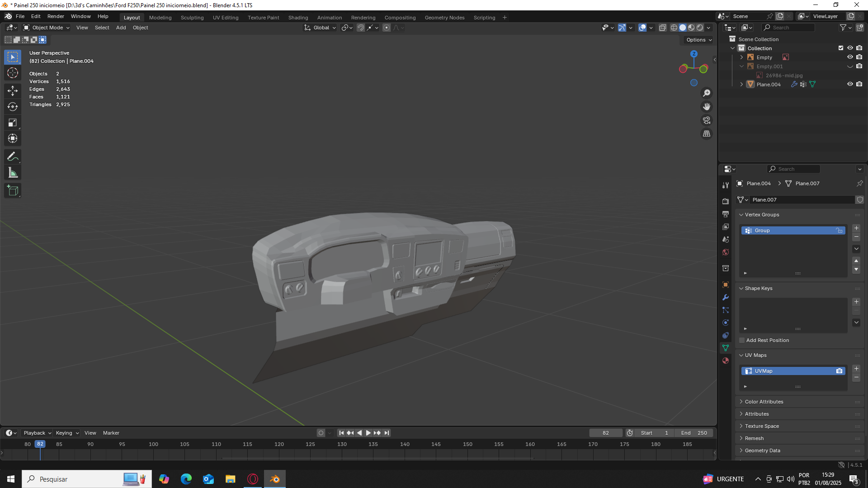Select the Move tool in toolbar
This screenshot has width=868, height=488.
pos(13,91)
